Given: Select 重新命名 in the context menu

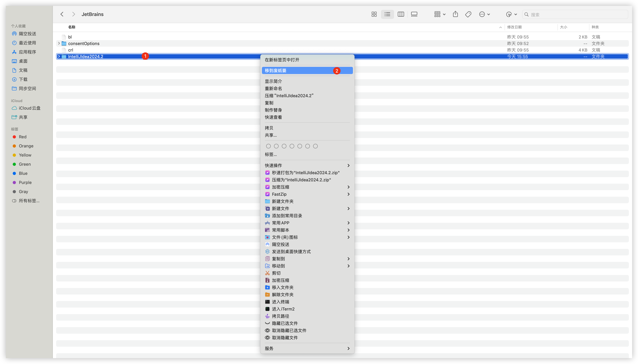Looking at the screenshot, I should [x=273, y=89].
